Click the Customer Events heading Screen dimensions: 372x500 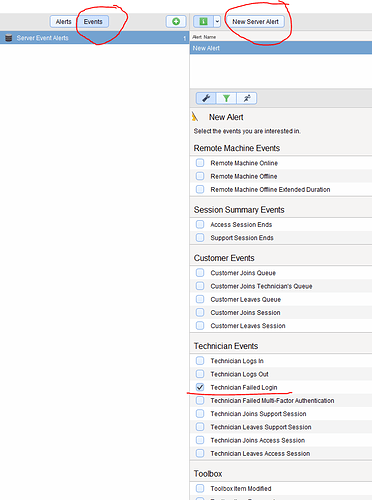pyautogui.click(x=224, y=258)
